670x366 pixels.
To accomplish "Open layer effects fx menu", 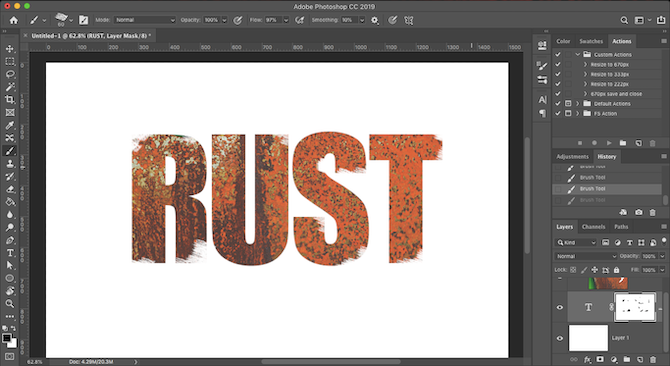I will (x=588, y=360).
